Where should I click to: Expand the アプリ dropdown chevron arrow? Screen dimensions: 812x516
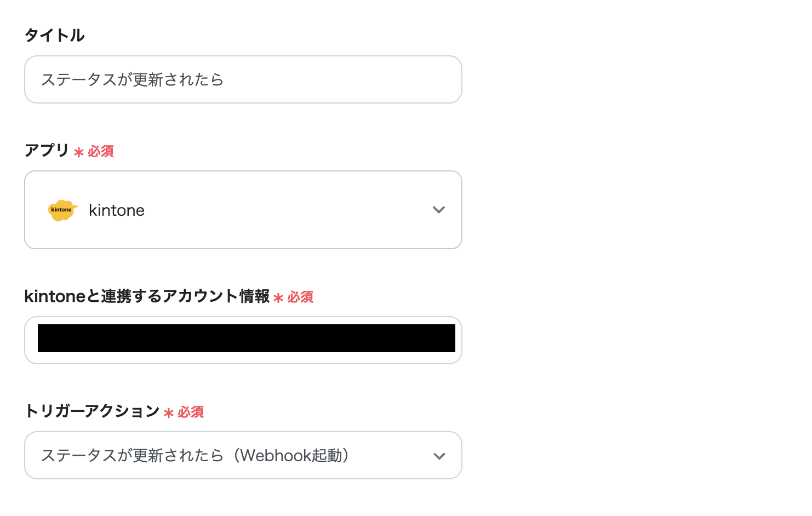click(438, 210)
